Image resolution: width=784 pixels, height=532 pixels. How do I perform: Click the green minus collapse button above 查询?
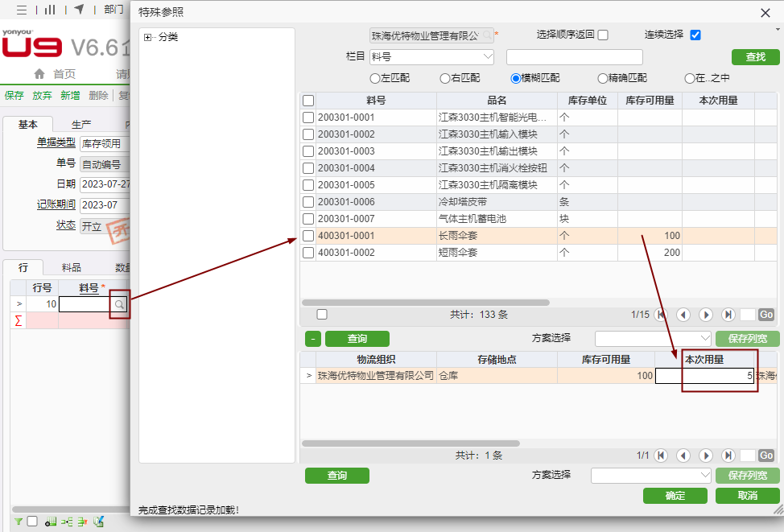[313, 339]
